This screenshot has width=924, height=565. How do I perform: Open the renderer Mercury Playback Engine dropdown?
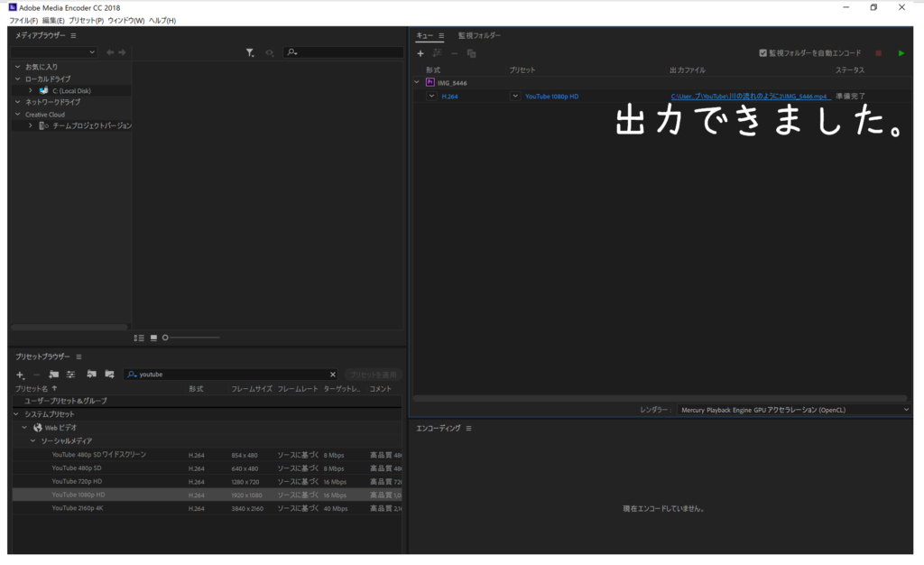[793, 410]
